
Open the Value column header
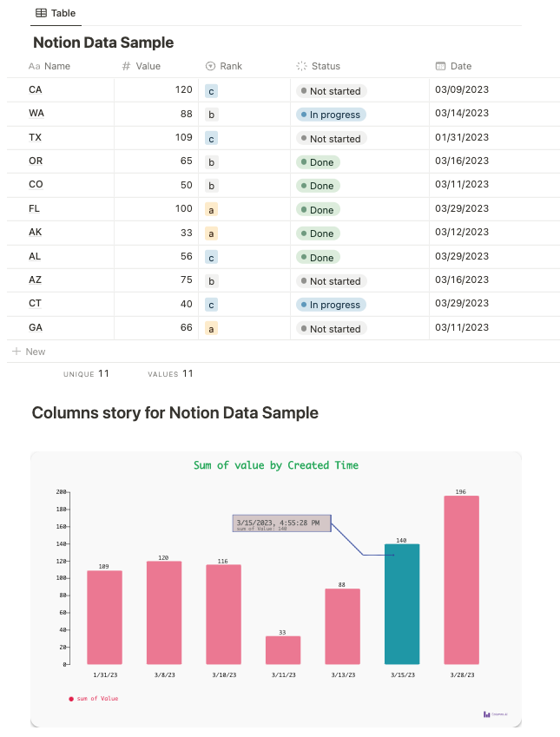141,66
